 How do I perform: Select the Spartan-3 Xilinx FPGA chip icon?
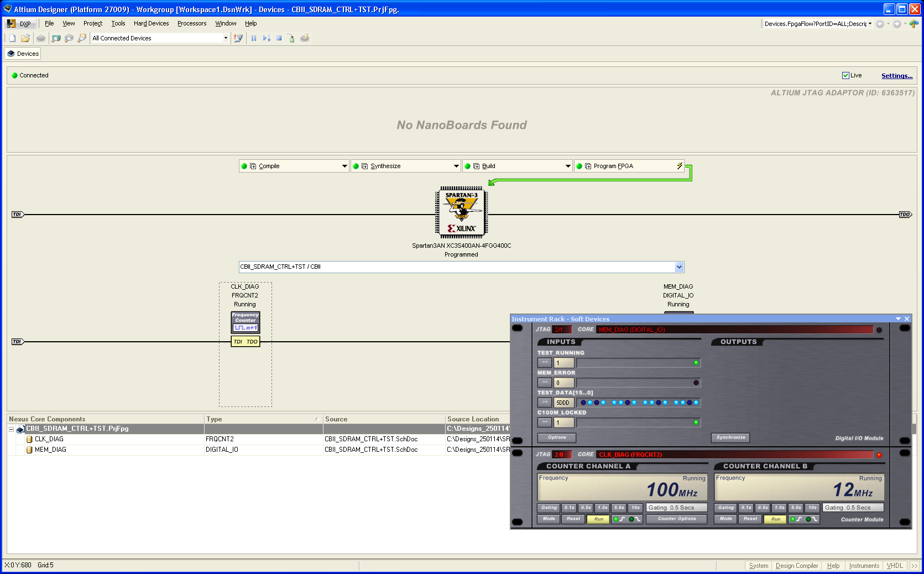coord(461,212)
